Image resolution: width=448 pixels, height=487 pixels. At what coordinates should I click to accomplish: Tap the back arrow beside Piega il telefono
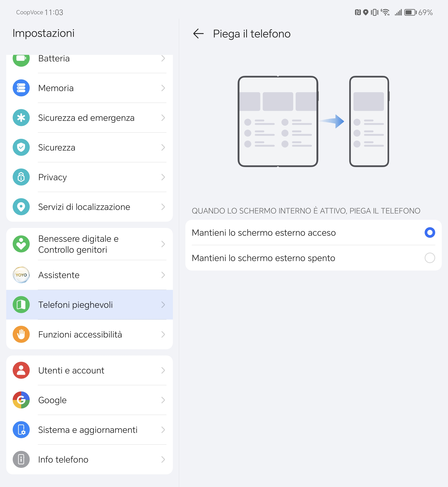point(198,33)
